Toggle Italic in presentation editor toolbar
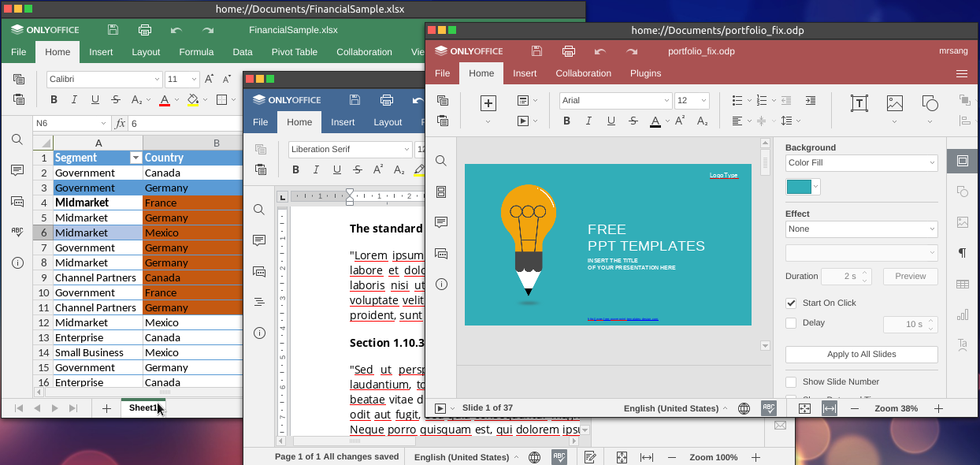Image resolution: width=980 pixels, height=465 pixels. tap(588, 121)
